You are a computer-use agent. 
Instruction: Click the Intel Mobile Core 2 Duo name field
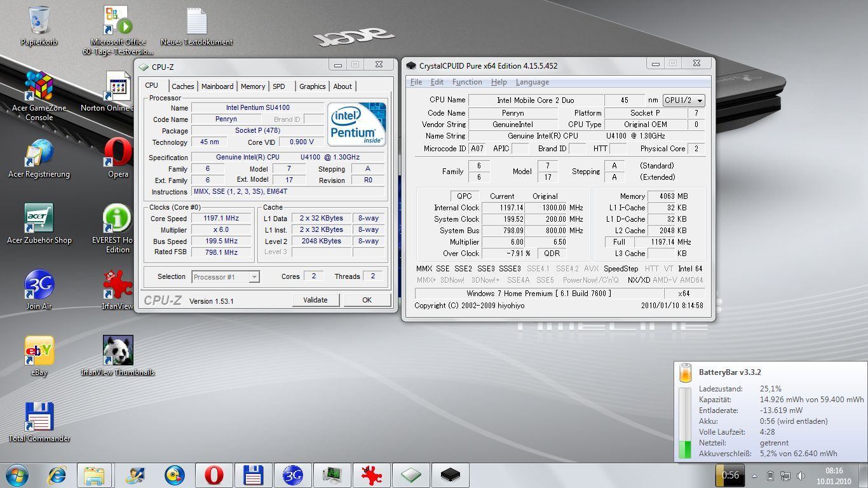[x=536, y=100]
